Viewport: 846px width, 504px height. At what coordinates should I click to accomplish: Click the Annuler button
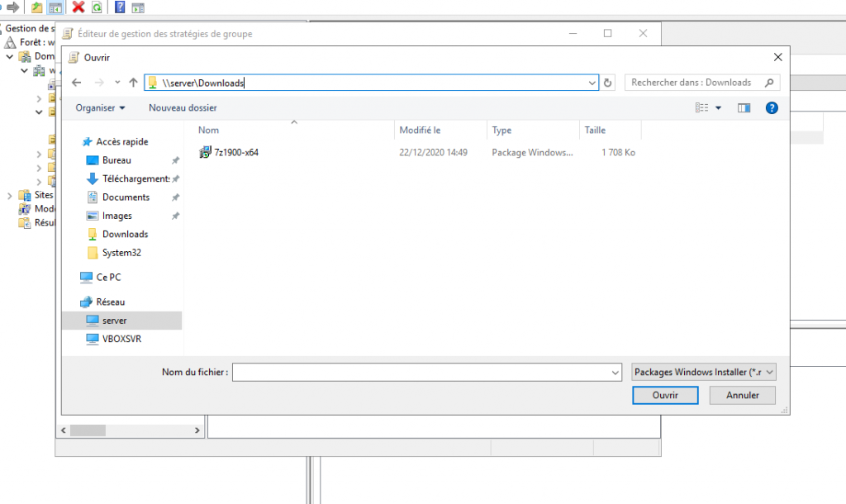point(742,395)
